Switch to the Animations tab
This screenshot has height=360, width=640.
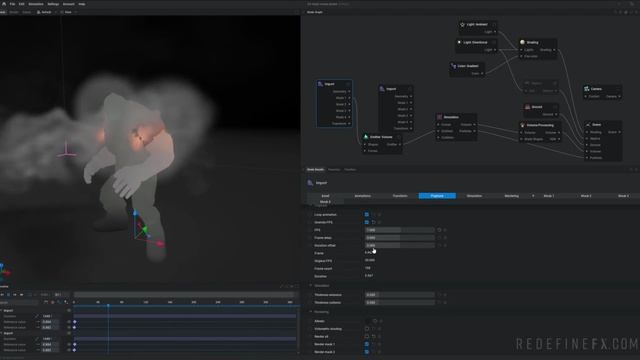pos(362,196)
